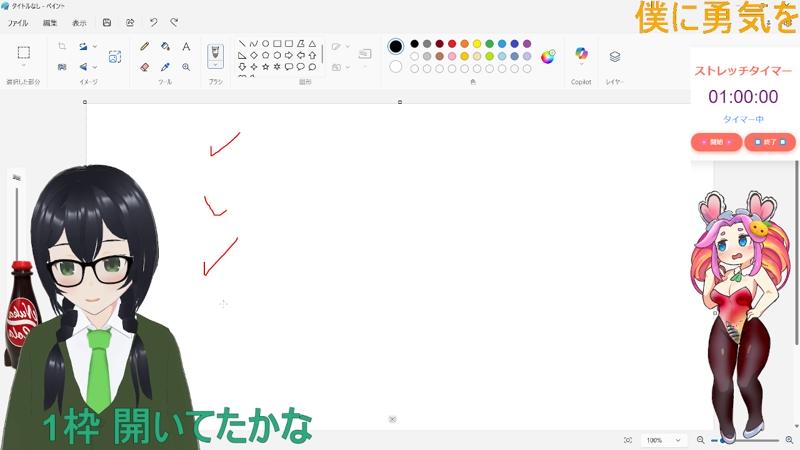Select the white secondary color circle
The image size is (800, 450).
(x=396, y=67)
